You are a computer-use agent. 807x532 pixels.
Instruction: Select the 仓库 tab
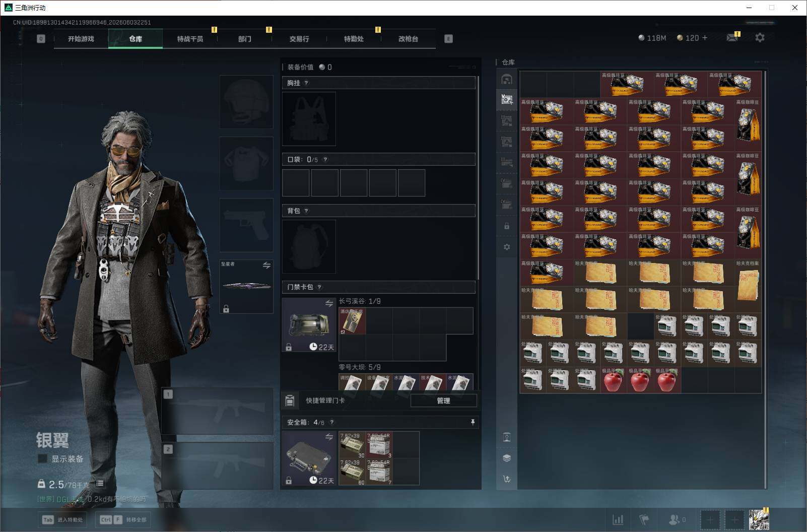tap(136, 39)
